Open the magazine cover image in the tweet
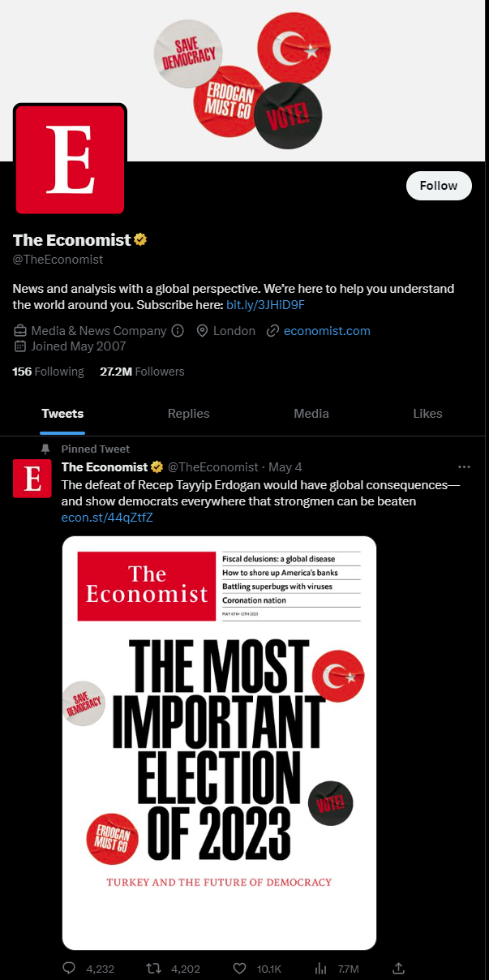 (x=219, y=742)
